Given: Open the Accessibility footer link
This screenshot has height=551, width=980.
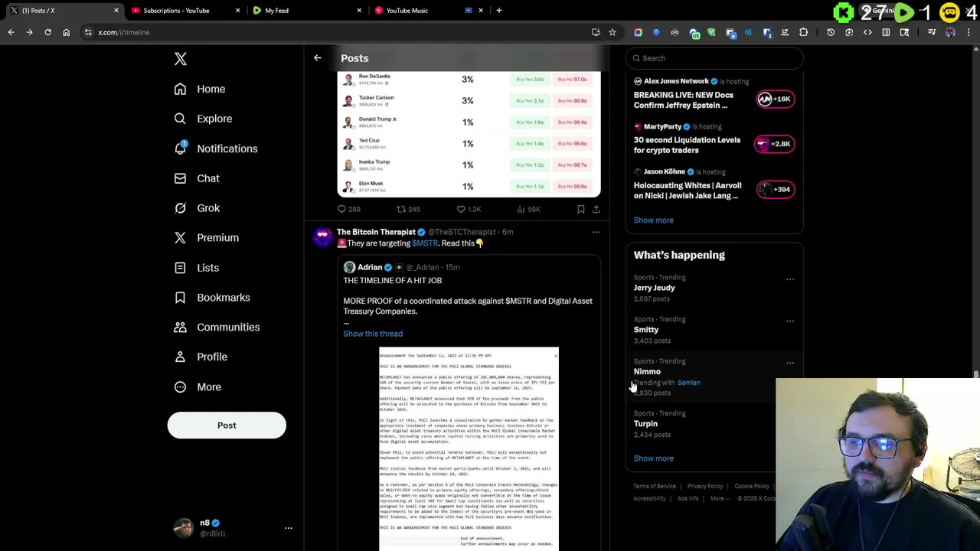Looking at the screenshot, I should coord(649,499).
